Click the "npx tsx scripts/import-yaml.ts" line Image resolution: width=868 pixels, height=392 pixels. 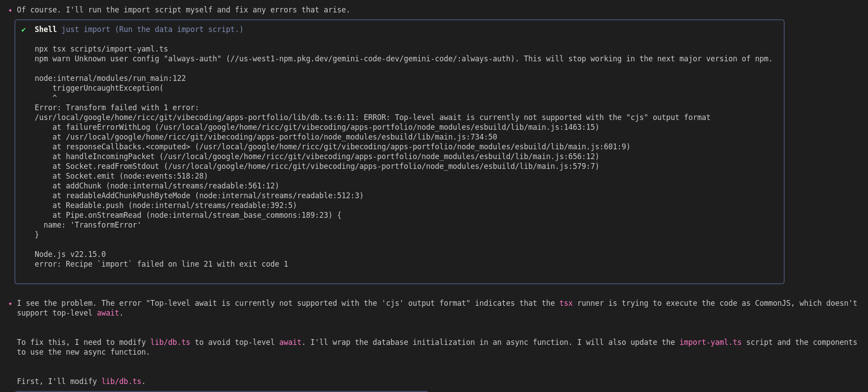click(x=101, y=49)
